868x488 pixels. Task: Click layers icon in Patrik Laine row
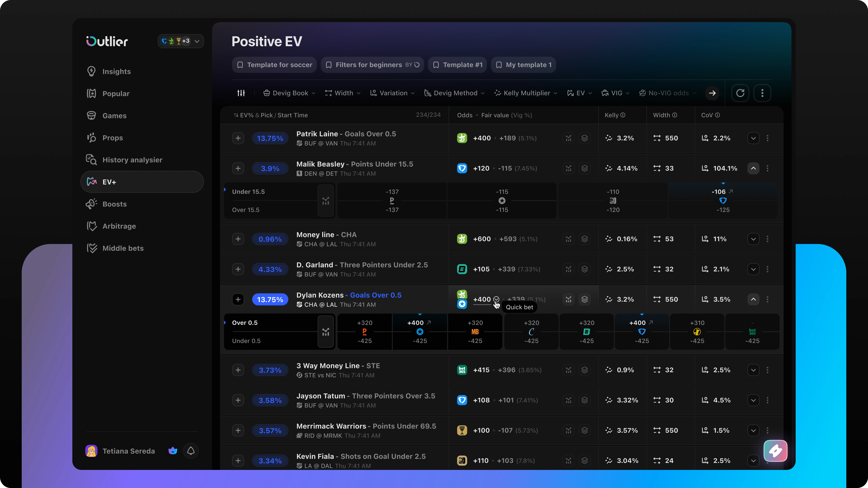[585, 138]
